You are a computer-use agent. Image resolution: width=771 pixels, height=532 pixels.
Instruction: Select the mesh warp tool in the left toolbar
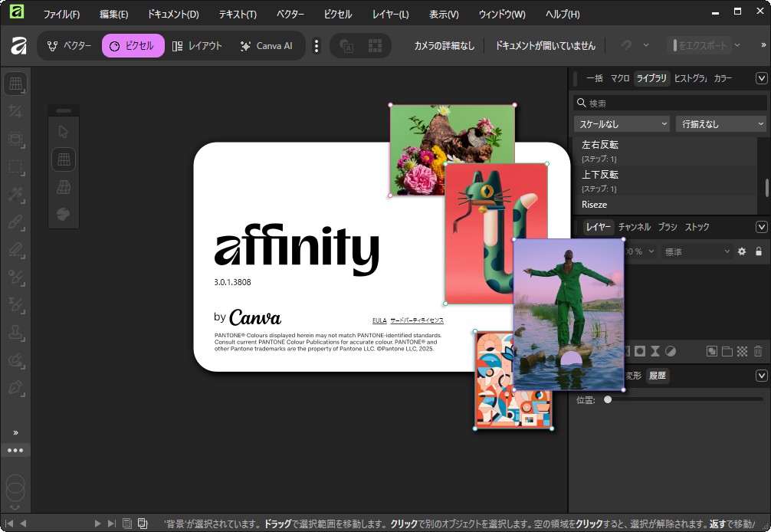click(15, 83)
